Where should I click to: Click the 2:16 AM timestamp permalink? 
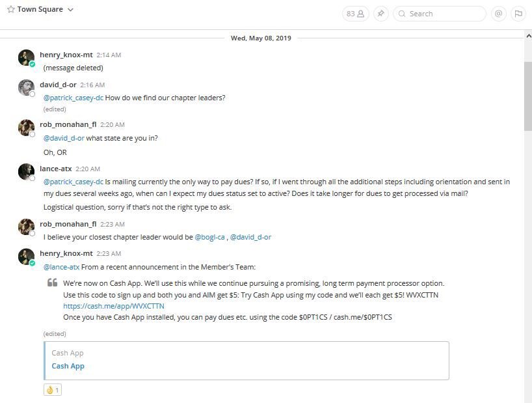pos(92,85)
